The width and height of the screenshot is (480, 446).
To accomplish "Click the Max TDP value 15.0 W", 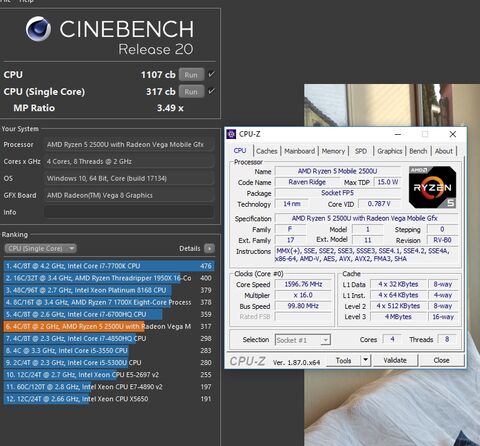I will coord(388,182).
